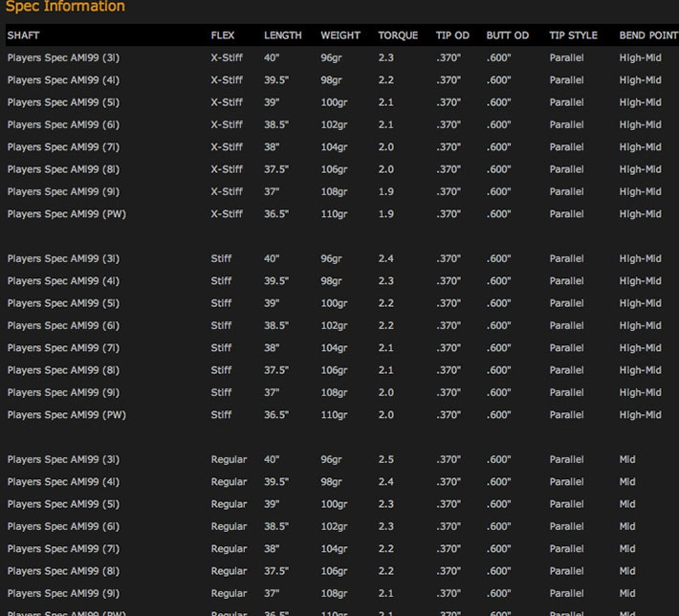
Task: Click 110gr weight in X-Stiff PW row
Action: click(334, 214)
